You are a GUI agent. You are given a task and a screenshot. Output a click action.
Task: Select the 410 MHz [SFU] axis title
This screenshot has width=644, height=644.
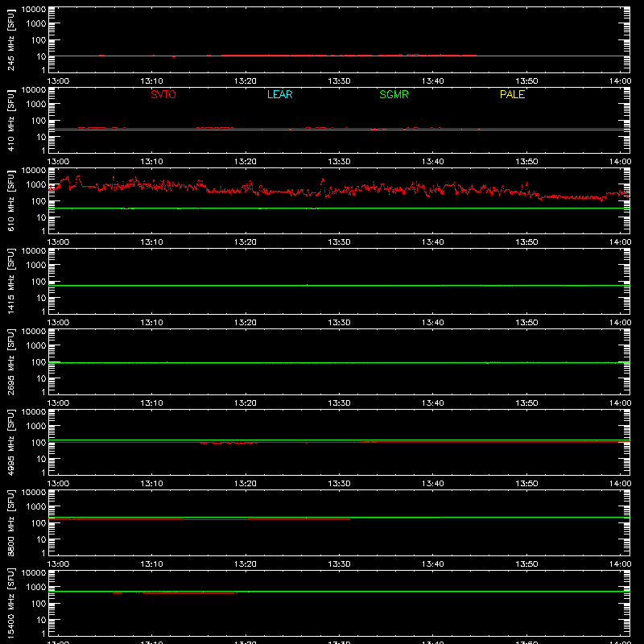pos(11,121)
